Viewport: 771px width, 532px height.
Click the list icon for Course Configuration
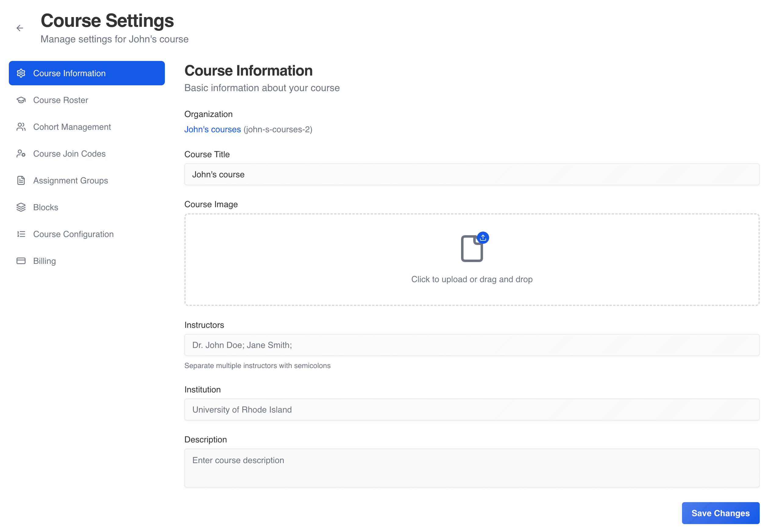[x=21, y=234]
